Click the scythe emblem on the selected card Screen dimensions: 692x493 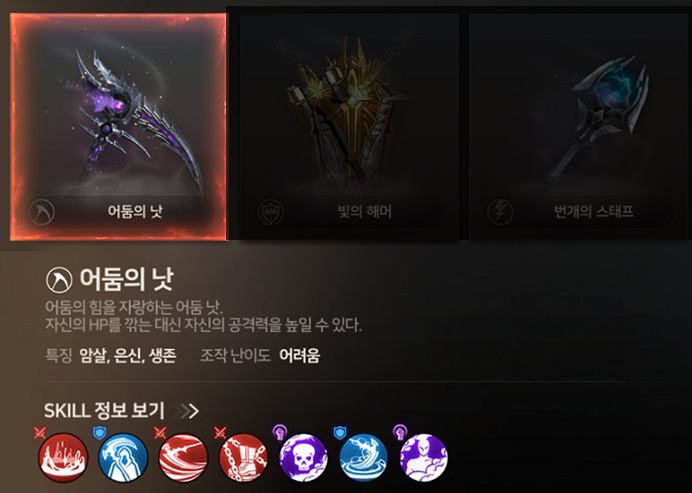[41, 212]
